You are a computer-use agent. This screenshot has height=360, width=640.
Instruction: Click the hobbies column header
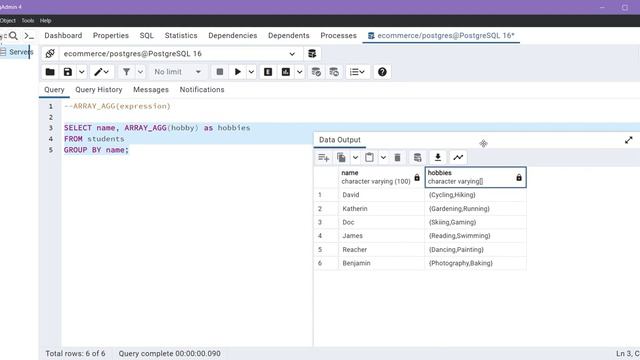tap(476, 177)
